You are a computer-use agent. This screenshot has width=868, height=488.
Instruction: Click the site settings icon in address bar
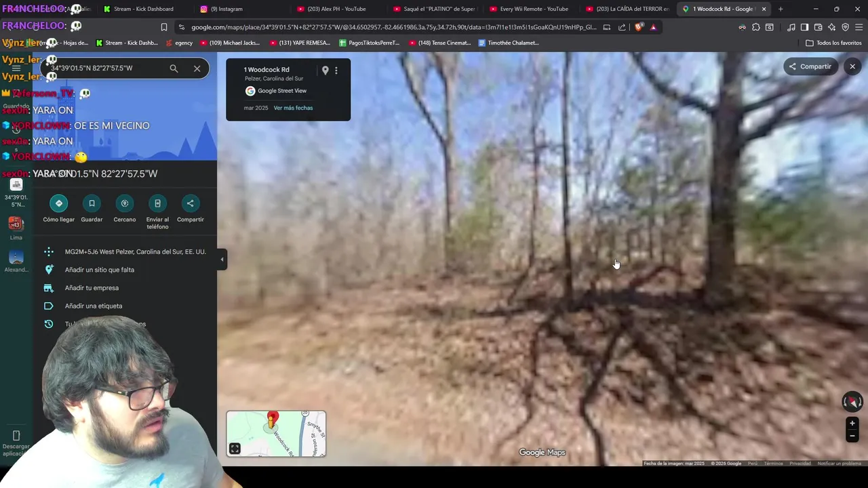[x=182, y=27]
